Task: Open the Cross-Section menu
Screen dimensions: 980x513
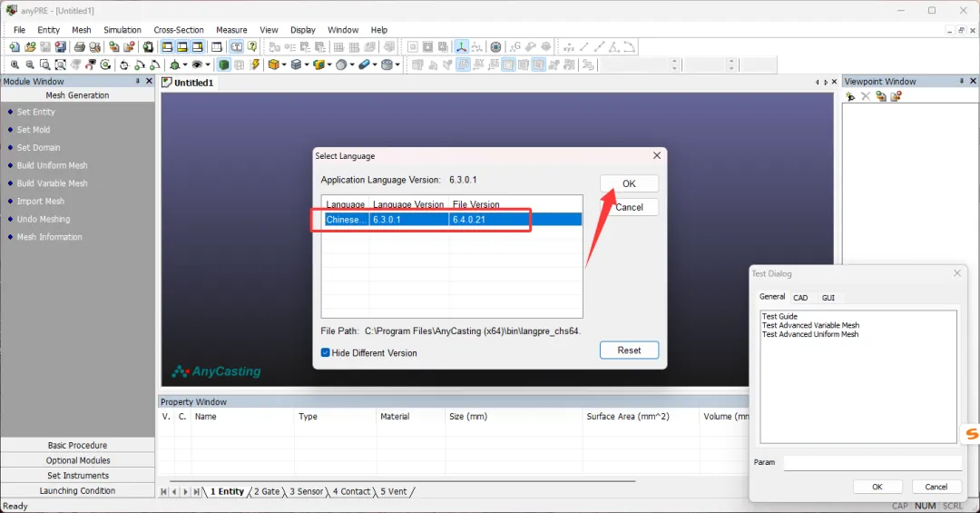Action: point(178,30)
